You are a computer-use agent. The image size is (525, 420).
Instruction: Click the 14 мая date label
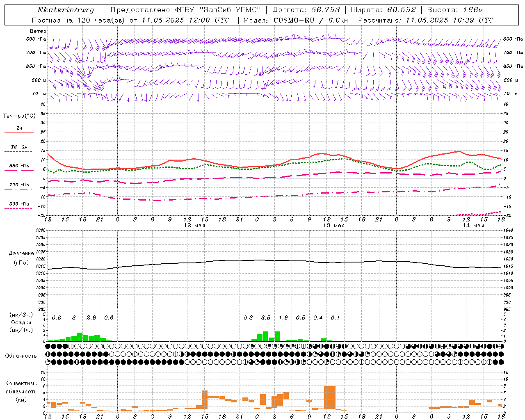point(473,226)
